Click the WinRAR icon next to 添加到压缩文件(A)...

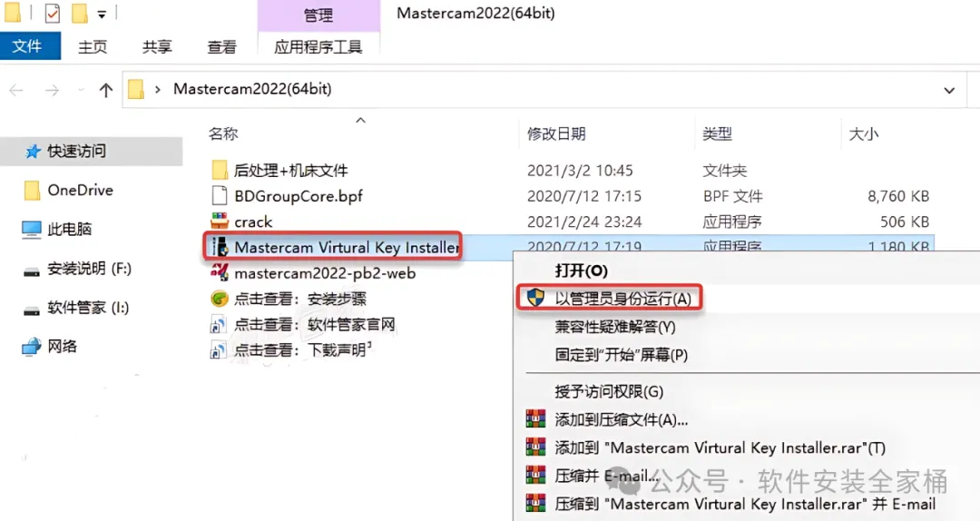coord(535,419)
